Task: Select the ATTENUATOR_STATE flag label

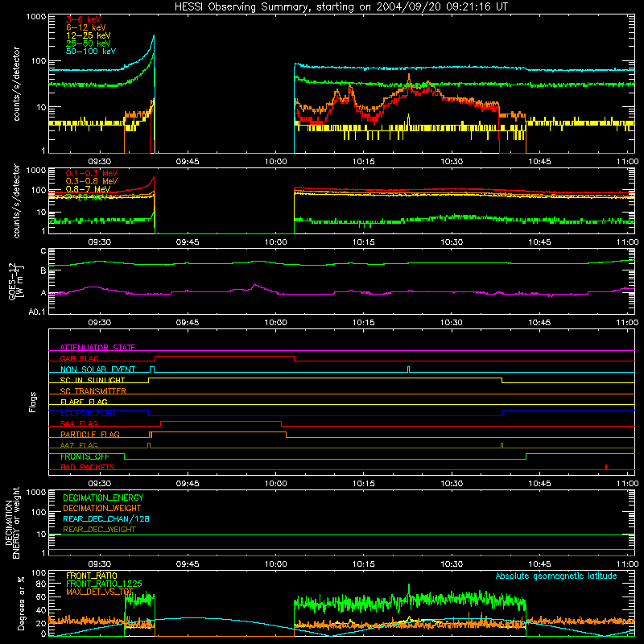Action: pyautogui.click(x=97, y=348)
